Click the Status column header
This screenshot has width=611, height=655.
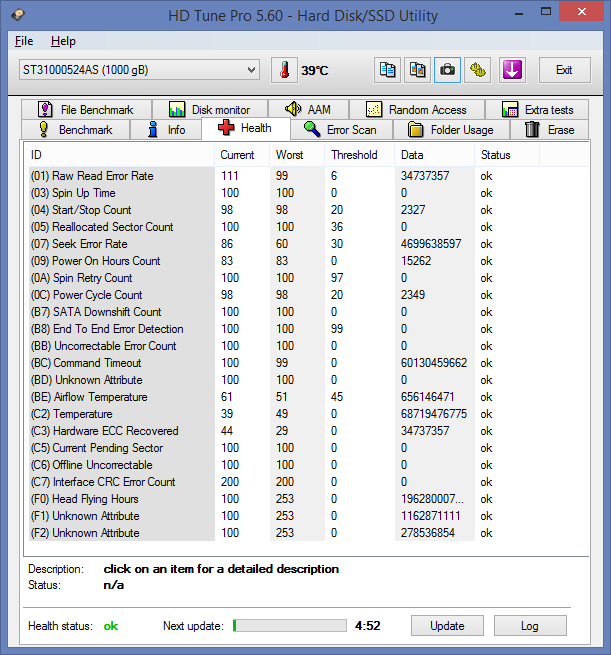click(x=507, y=155)
